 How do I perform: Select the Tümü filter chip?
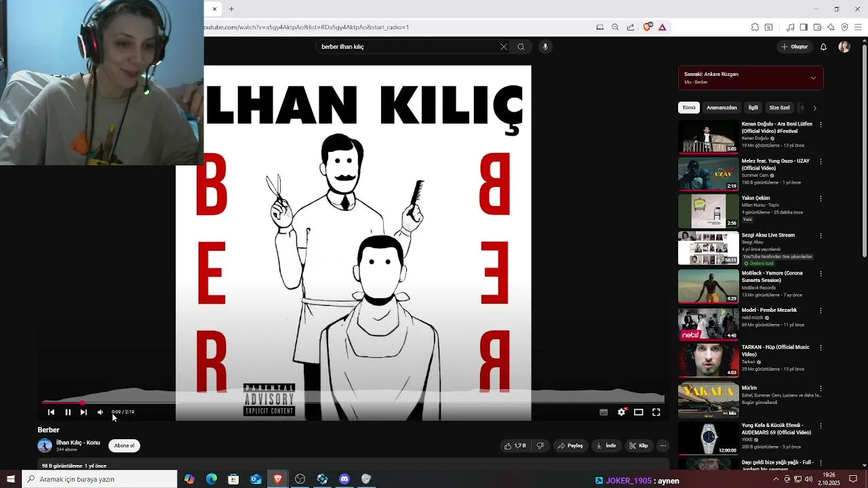689,108
